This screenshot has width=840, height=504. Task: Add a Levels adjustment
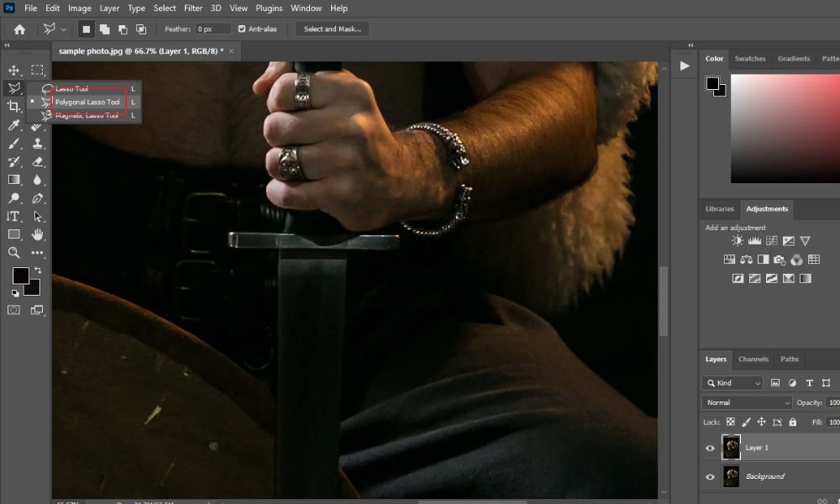(x=755, y=241)
